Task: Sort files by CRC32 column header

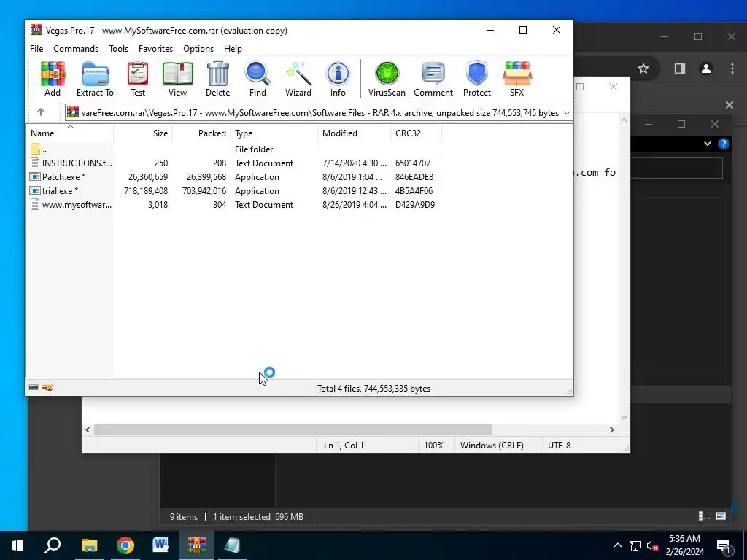Action: click(417, 133)
